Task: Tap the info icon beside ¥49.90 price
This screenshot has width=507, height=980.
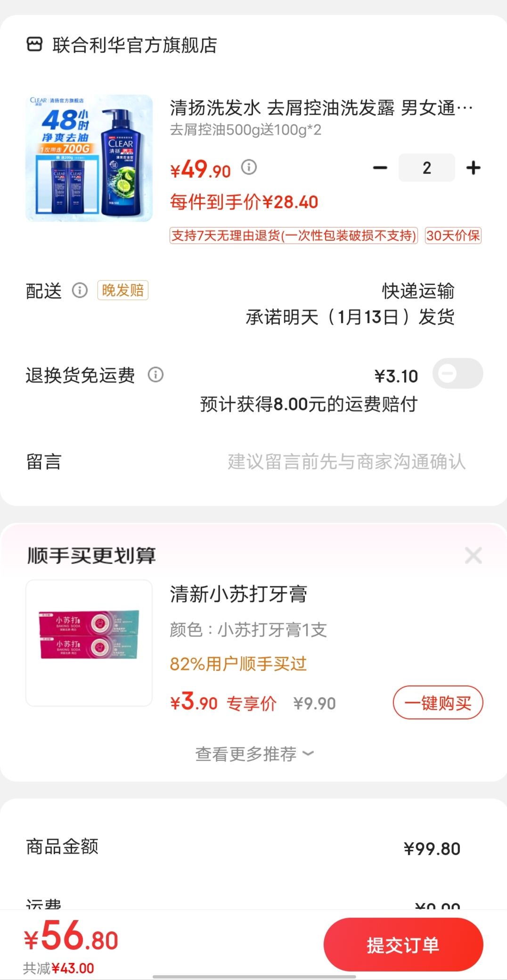Action: pyautogui.click(x=249, y=167)
